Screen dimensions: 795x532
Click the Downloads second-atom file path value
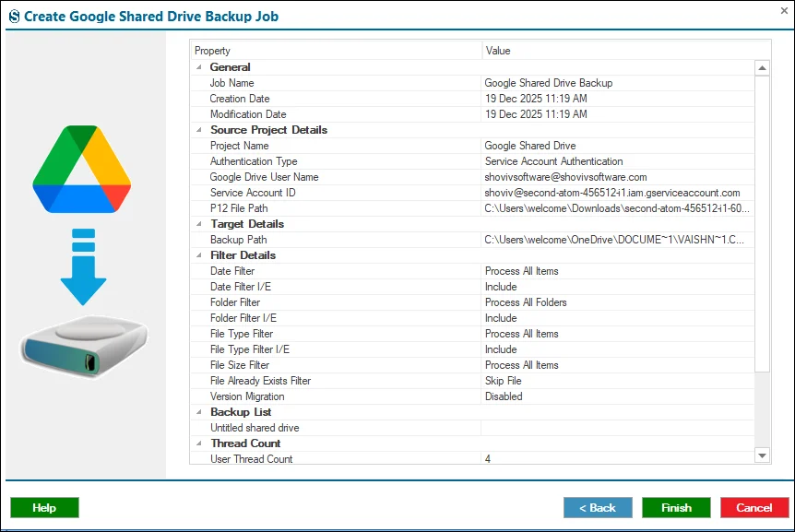point(616,208)
